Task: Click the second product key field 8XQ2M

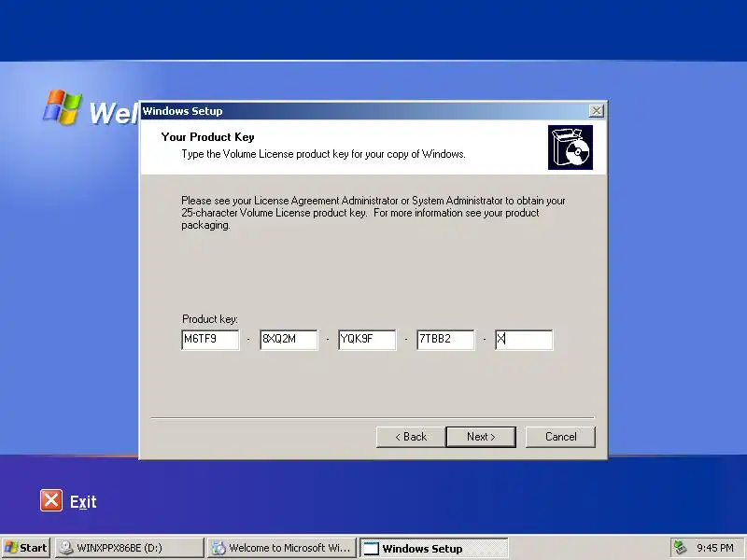Action: pyautogui.click(x=289, y=340)
